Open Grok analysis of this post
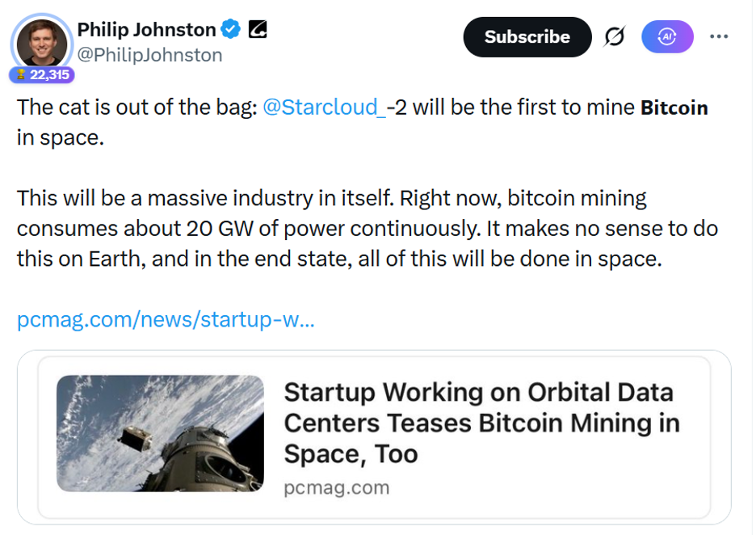The height and width of the screenshot is (535, 756). (614, 36)
